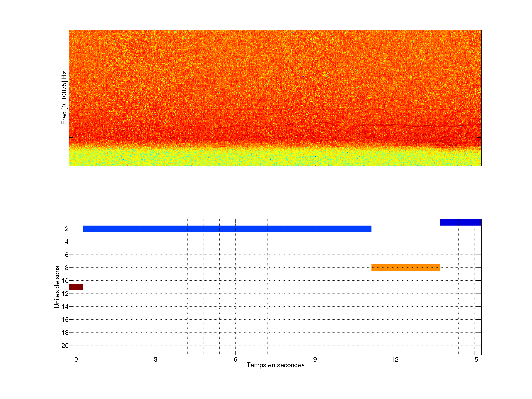Click the x-axis tick label 12
This screenshot has width=532, height=399.
[x=395, y=359]
